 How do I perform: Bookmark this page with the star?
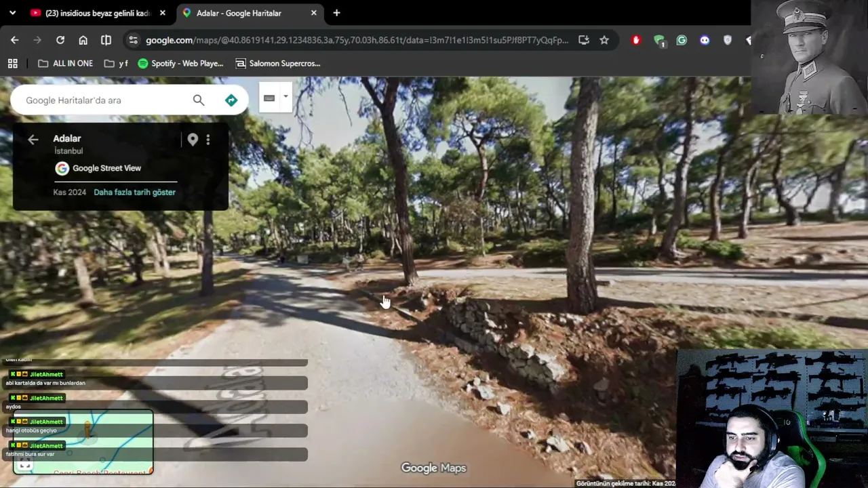tap(604, 40)
